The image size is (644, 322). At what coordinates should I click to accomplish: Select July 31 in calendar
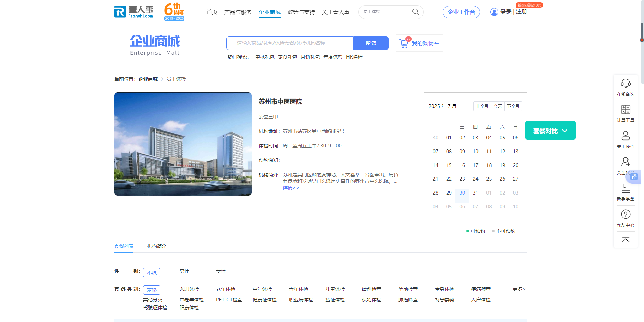coord(475,193)
